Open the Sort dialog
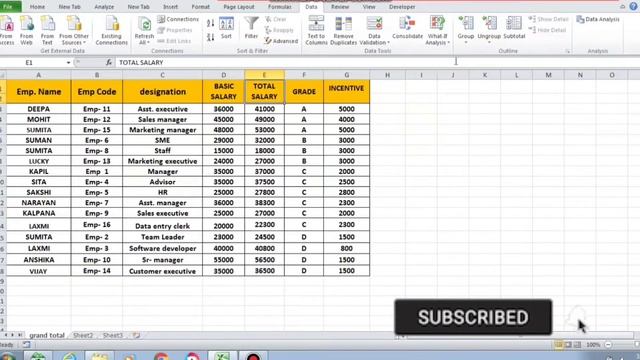This screenshot has width=640, height=360. (226, 28)
